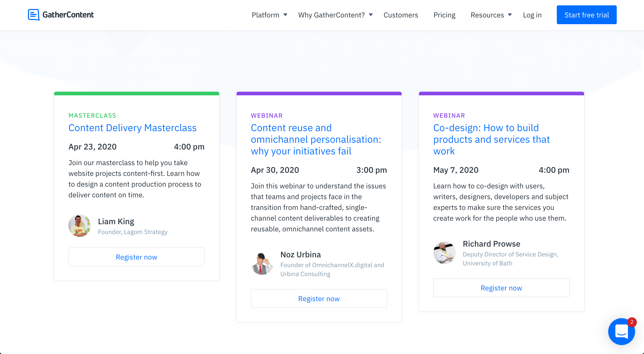Click the MASTERCLASS category label
This screenshot has height=354, width=644.
coord(92,116)
